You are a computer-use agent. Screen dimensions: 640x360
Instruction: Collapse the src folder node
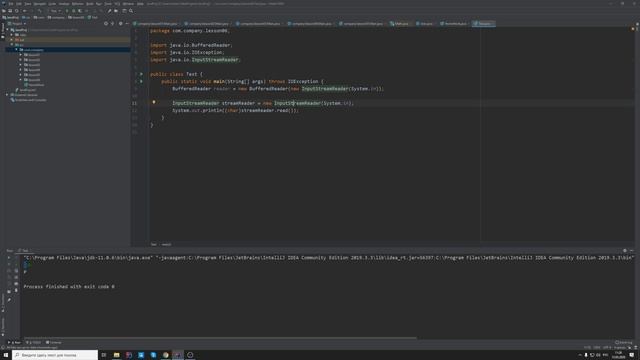pyautogui.click(x=12, y=44)
